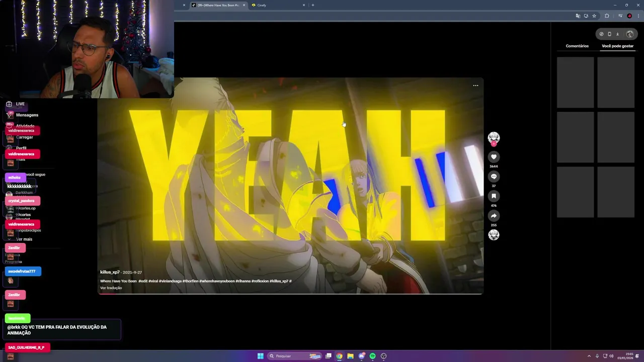644x362 pixels.
Task: Click the volume icon in the system tray
Action: [611, 356]
